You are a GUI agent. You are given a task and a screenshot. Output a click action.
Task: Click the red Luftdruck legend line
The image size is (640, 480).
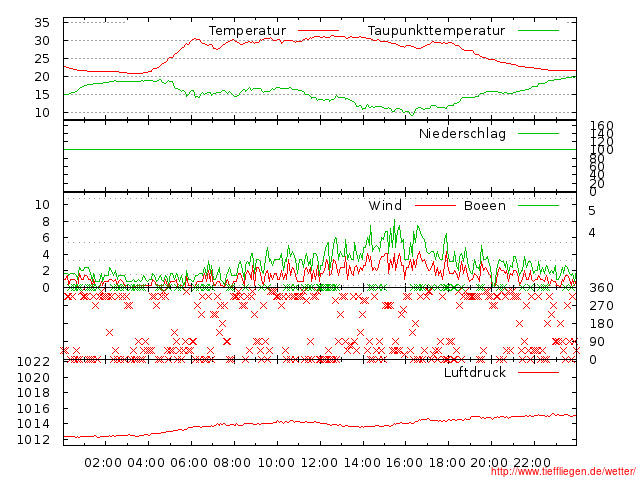538,372
